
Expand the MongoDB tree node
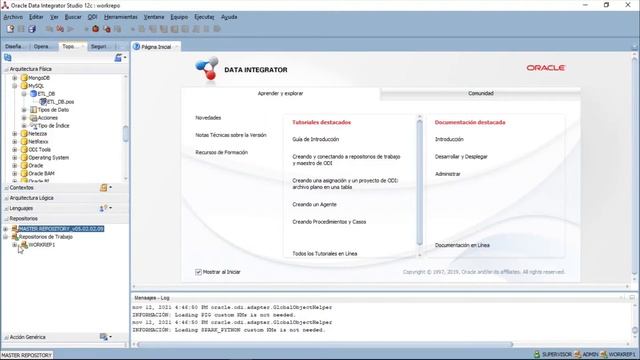pos(15,78)
